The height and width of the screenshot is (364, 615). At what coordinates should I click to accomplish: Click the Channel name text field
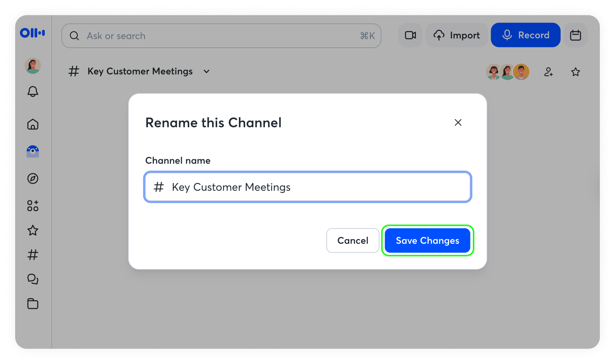(308, 187)
